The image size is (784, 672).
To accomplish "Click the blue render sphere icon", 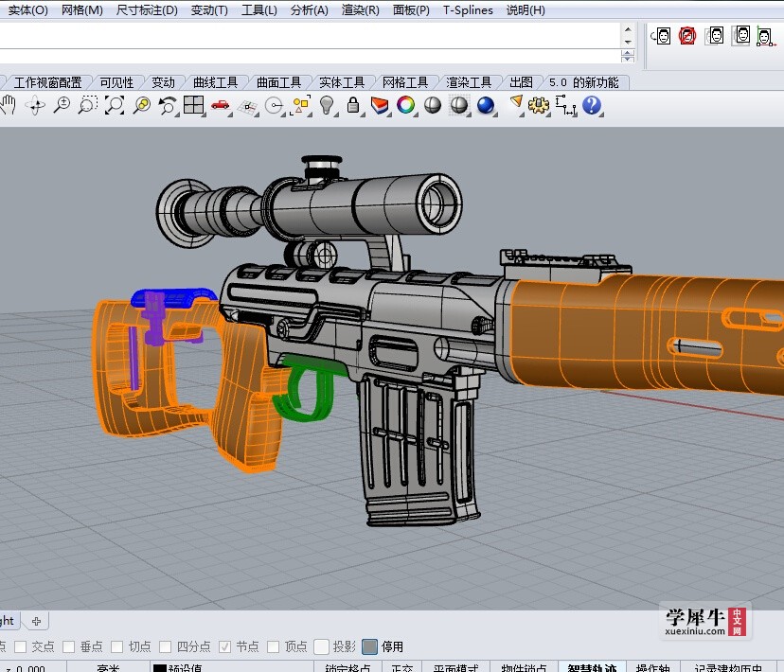I will [x=486, y=105].
